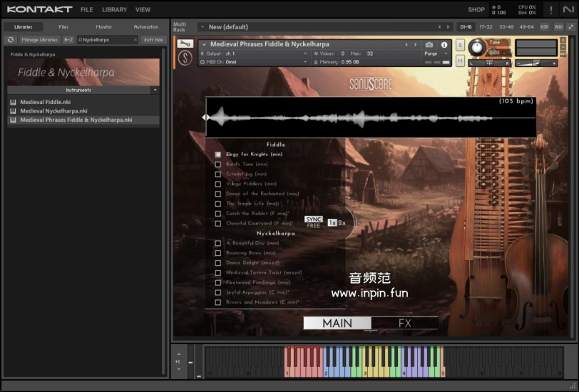Image resolution: width=579 pixels, height=392 pixels.
Task: Open the SHOP link
Action: click(x=476, y=10)
